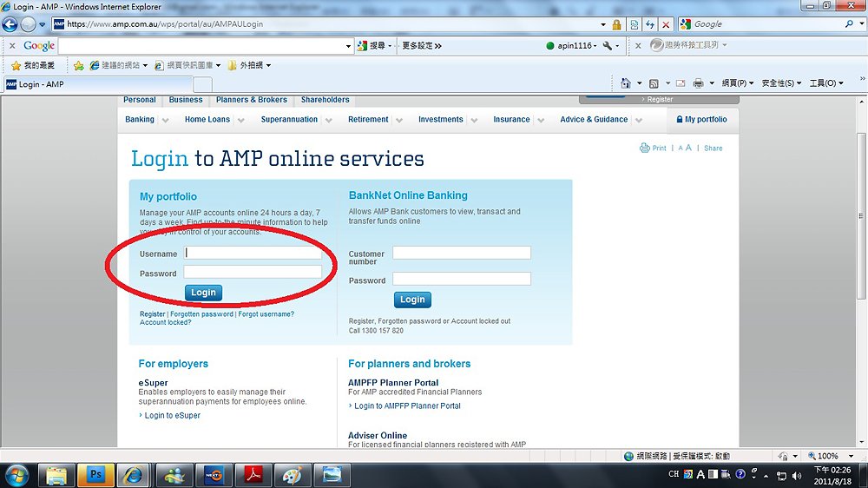868x488 pixels.
Task: Open Adobe Acrobat from the taskbar
Action: tap(253, 475)
